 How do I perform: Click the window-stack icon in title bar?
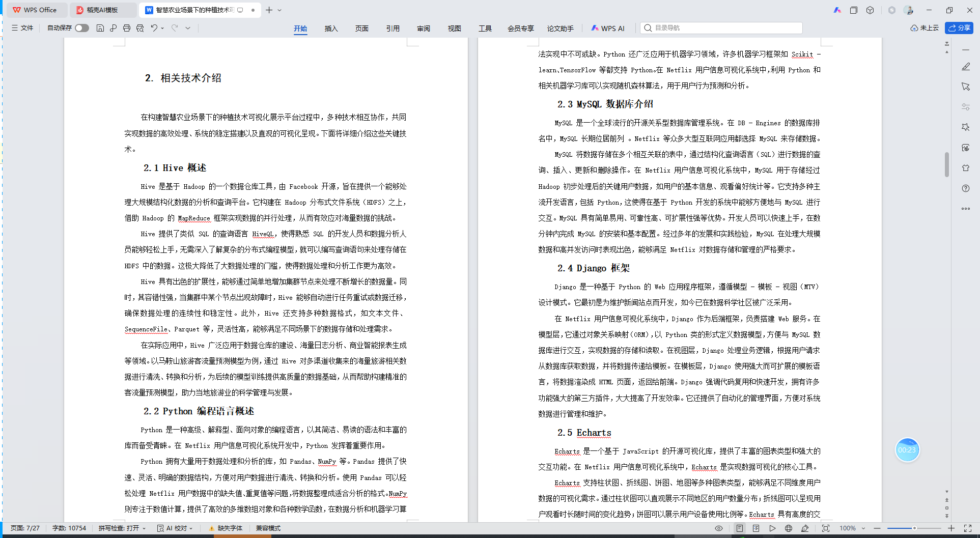click(x=854, y=10)
